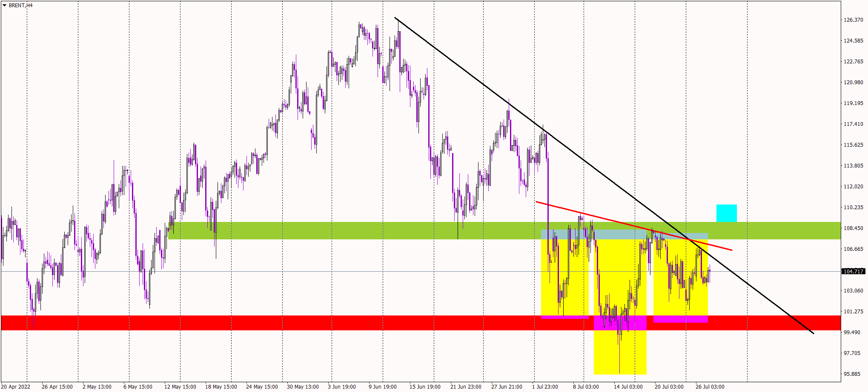This screenshot has width=868, height=392.
Task: Click the 14 Jul 03:00 time label
Action: [x=628, y=386]
